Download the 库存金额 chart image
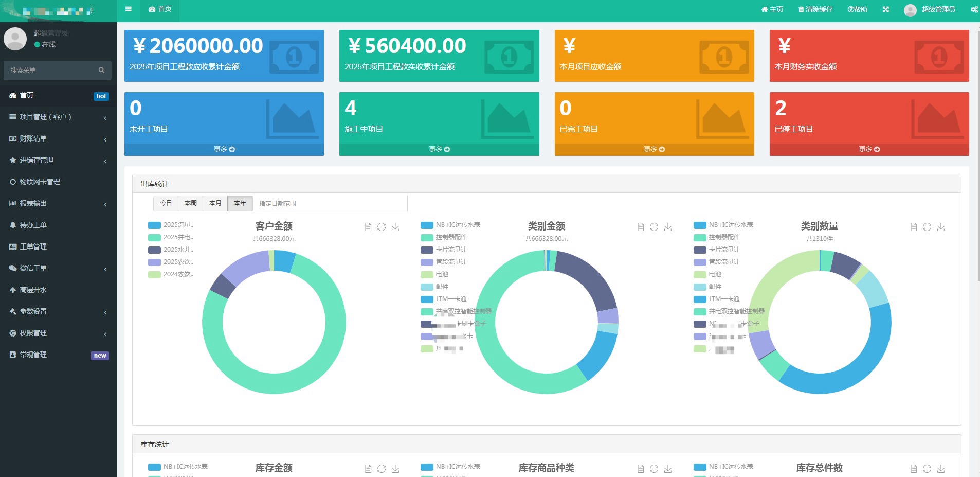The width and height of the screenshot is (980, 477). tap(395, 469)
